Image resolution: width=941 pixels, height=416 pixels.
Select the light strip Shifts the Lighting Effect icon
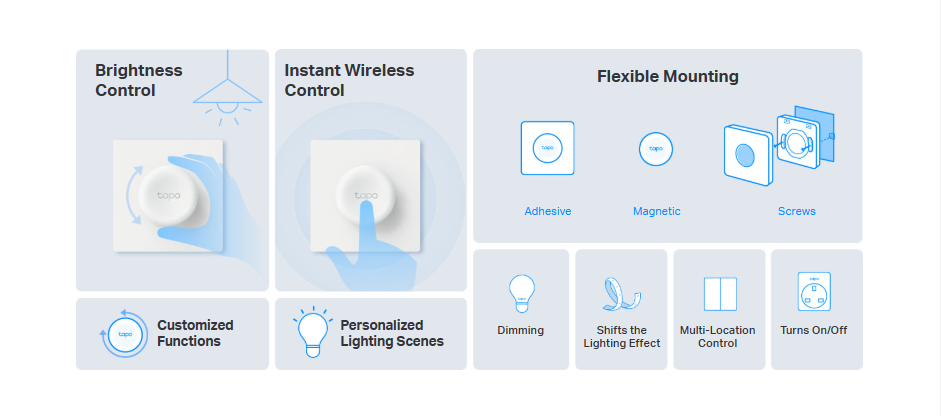(x=622, y=294)
